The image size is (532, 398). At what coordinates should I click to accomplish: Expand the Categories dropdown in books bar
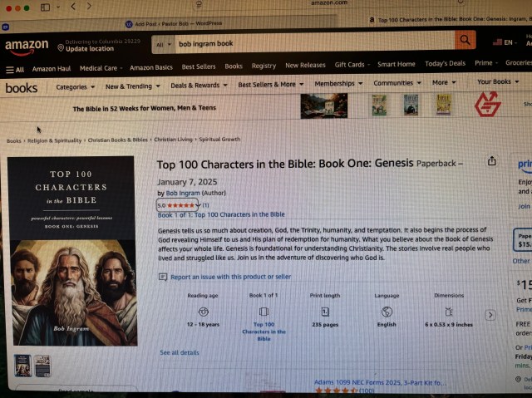pyautogui.click(x=76, y=87)
